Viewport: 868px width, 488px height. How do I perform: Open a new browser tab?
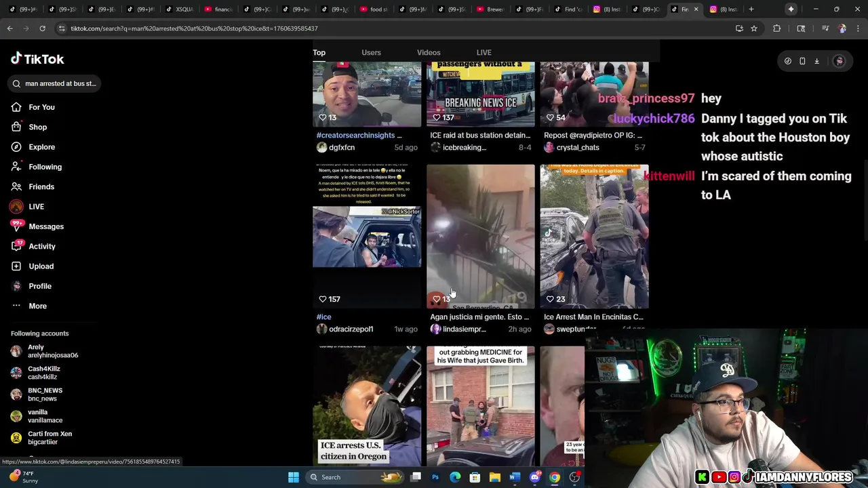click(x=751, y=9)
